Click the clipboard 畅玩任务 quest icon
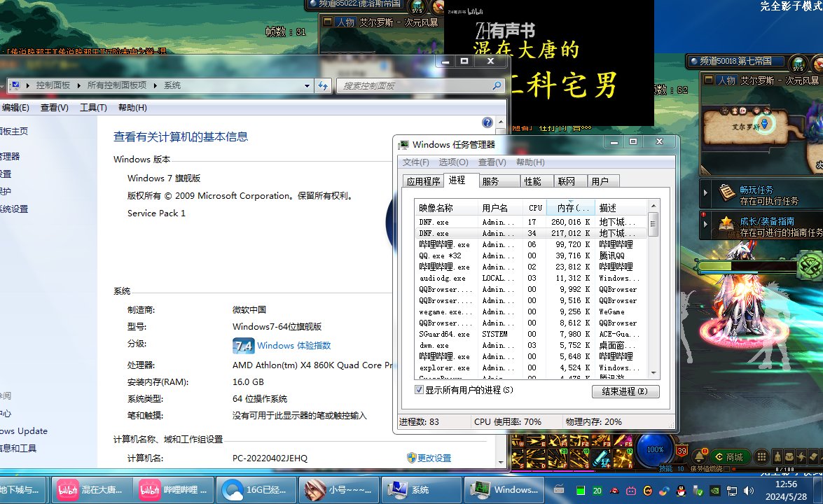 726,193
